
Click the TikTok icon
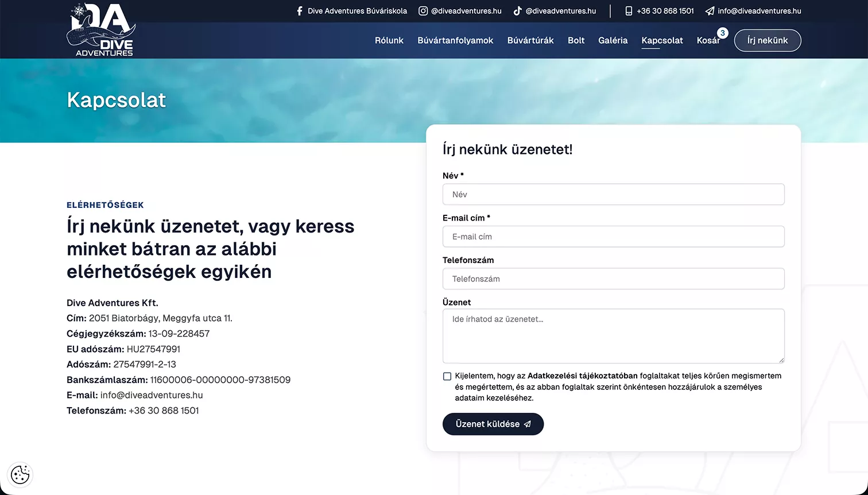(517, 11)
